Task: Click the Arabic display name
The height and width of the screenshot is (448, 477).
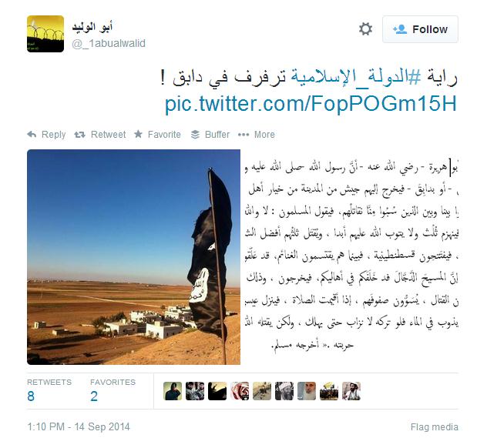Action: coord(92,27)
